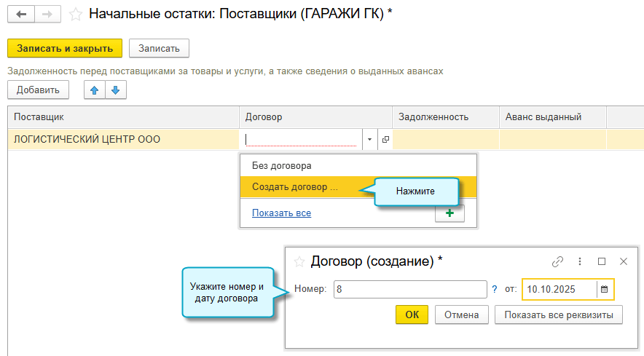Click the 'Показать все' link
Viewport: 644px width, 356px height.
coord(281,213)
